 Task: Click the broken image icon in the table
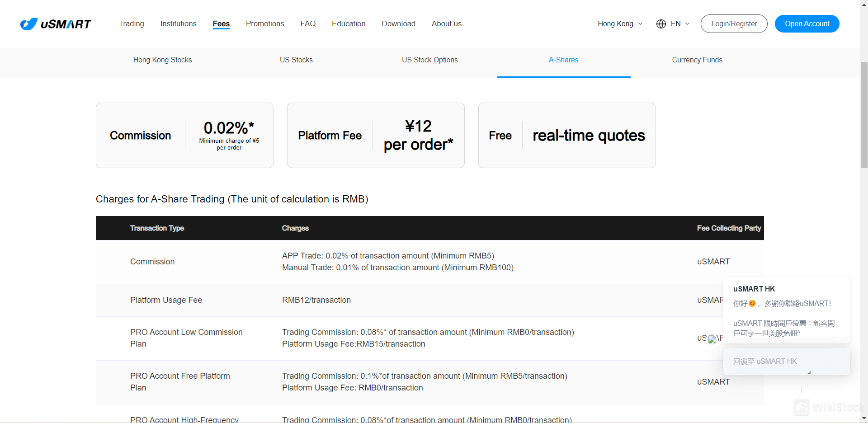(x=712, y=339)
